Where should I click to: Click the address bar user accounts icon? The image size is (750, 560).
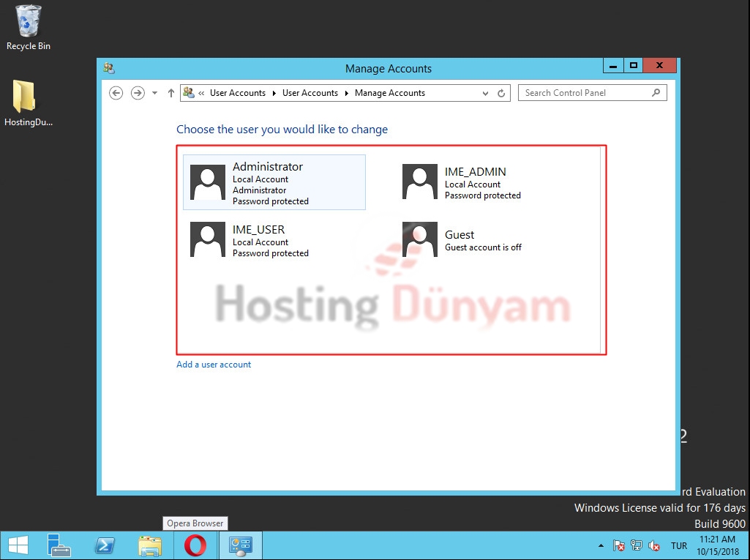[189, 92]
